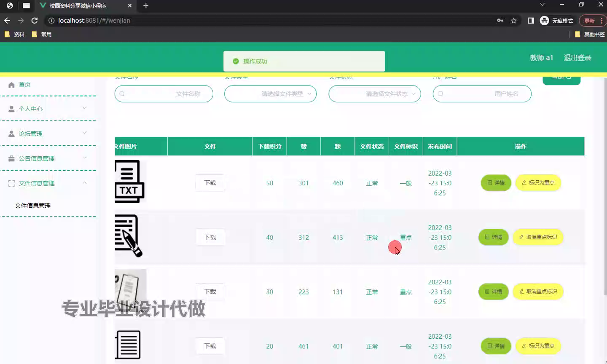Screen dimensions: 607x364
Task: Click the value 460 in first row
Action: (338, 183)
